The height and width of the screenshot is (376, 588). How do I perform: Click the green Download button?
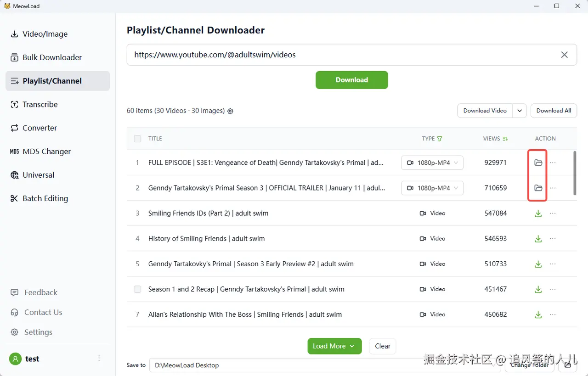(x=352, y=80)
